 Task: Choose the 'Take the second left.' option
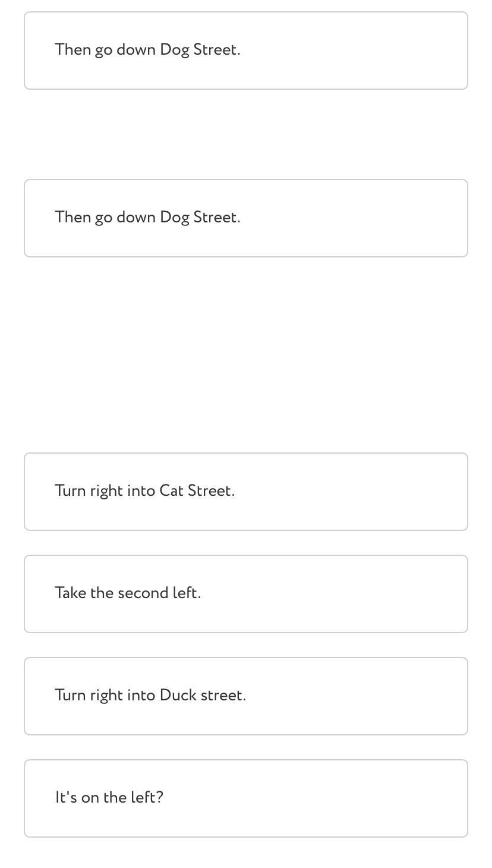(x=246, y=593)
